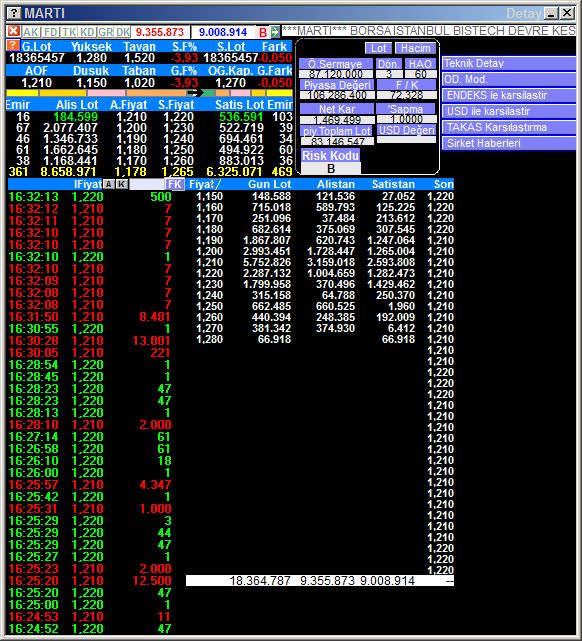Click the total sell lot 6.325.071
The height and width of the screenshot is (641, 582).
coord(234,171)
